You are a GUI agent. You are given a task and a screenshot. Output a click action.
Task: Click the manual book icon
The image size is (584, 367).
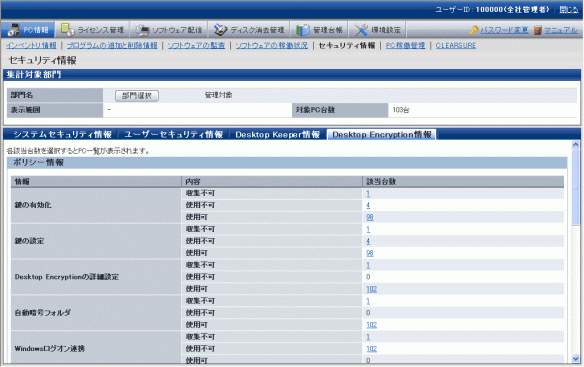coord(537,30)
